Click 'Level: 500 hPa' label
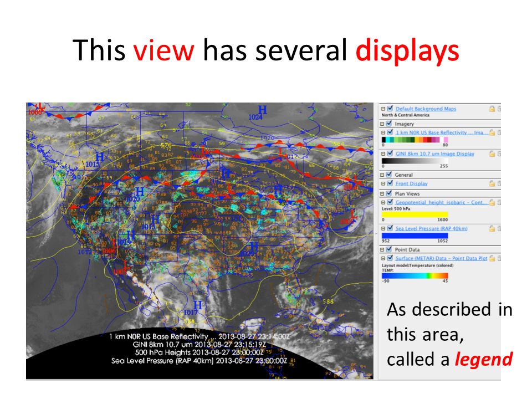The height and width of the screenshot is (399, 532). point(396,209)
